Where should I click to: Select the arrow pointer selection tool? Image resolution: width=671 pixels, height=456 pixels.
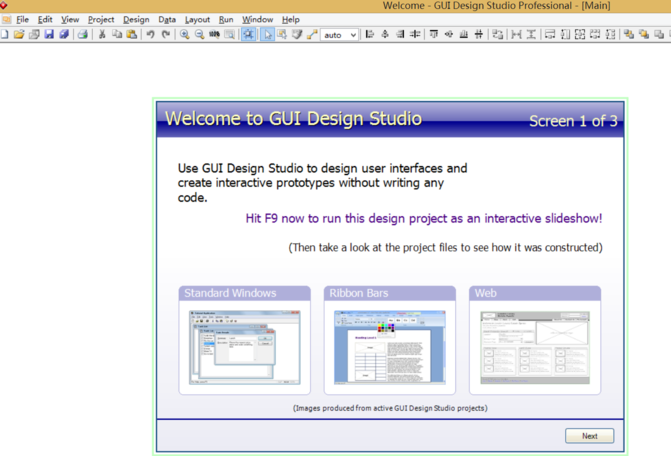pos(267,35)
